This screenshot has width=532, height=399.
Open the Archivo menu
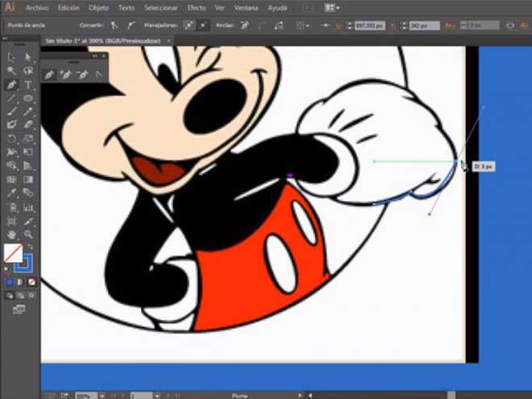(35, 7)
